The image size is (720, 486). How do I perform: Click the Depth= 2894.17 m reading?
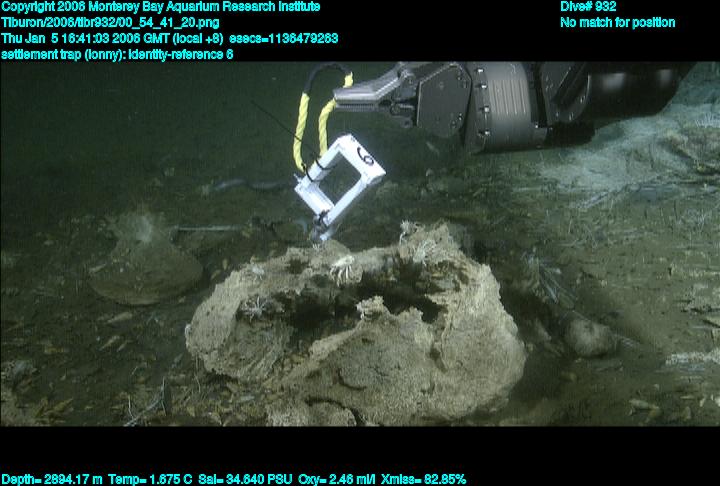[x=47, y=479]
